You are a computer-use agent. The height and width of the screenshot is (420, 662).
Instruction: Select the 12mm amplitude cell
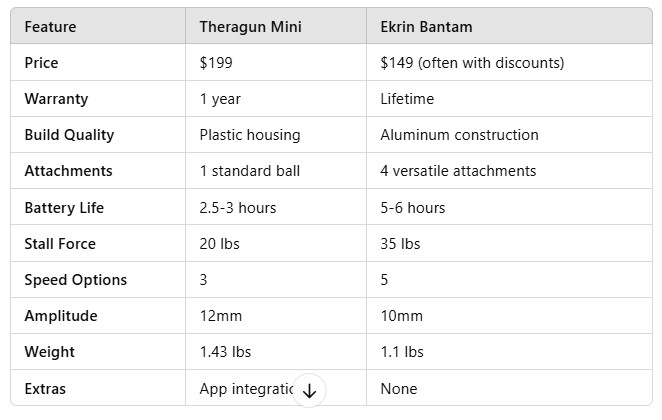coord(221,316)
